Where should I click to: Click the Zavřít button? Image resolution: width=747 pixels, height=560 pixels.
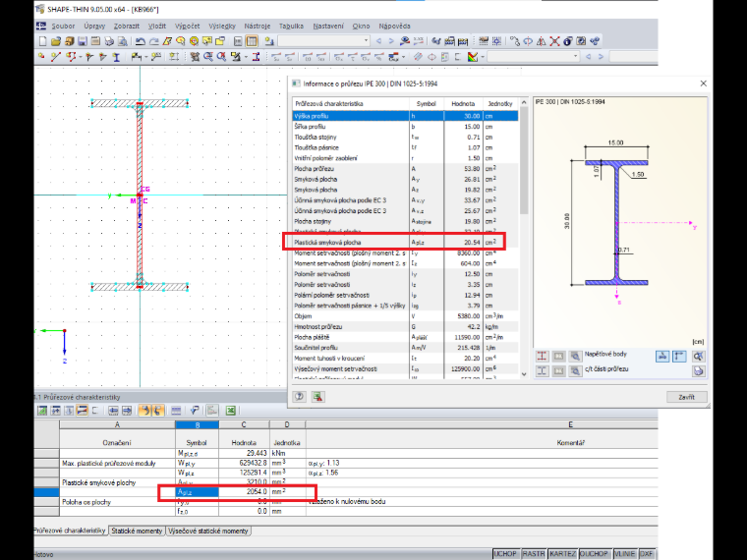[686, 397]
